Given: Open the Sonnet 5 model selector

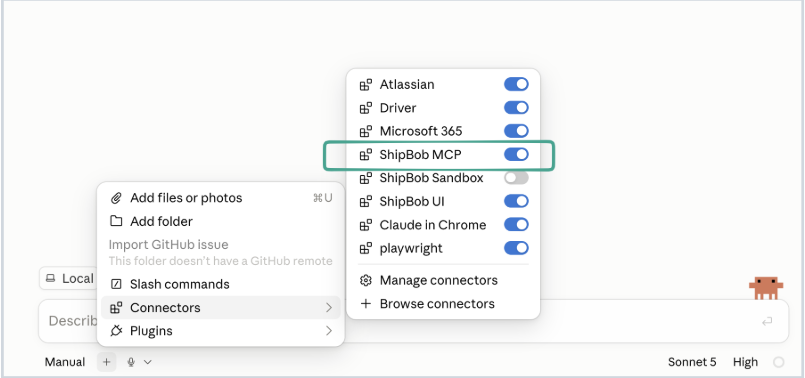Looking at the screenshot, I should (x=692, y=362).
